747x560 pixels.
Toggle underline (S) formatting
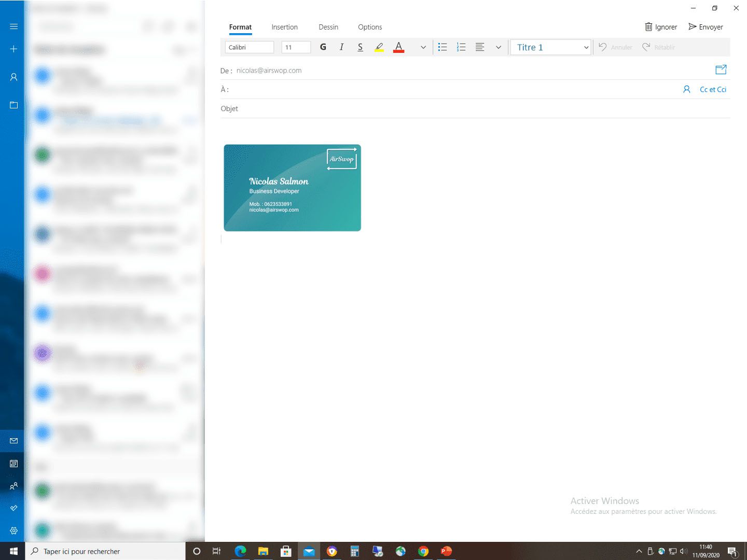click(x=360, y=47)
